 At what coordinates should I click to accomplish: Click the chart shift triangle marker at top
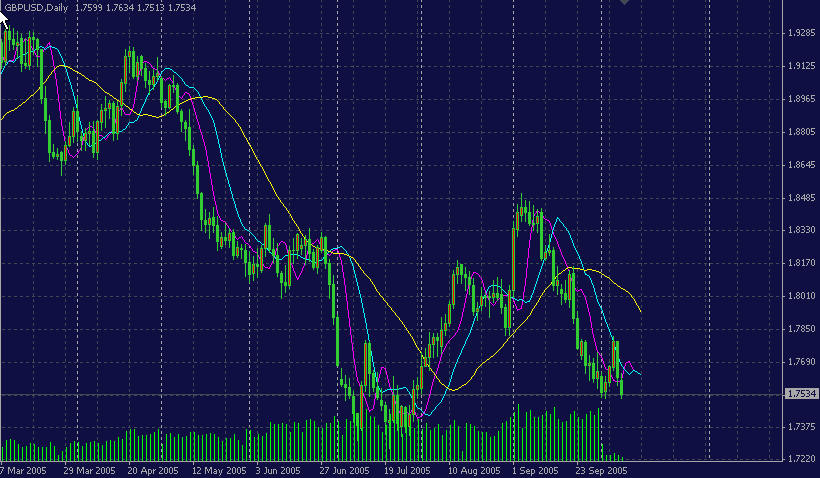point(624,2)
